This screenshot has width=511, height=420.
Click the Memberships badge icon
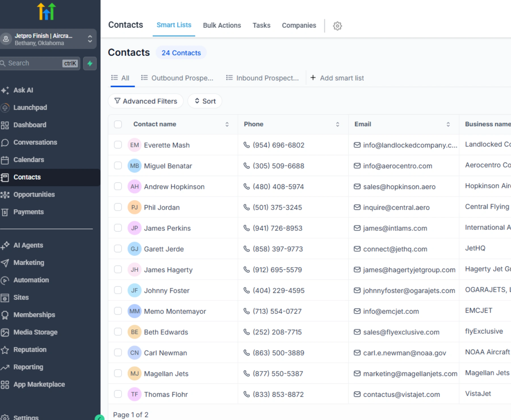5,315
